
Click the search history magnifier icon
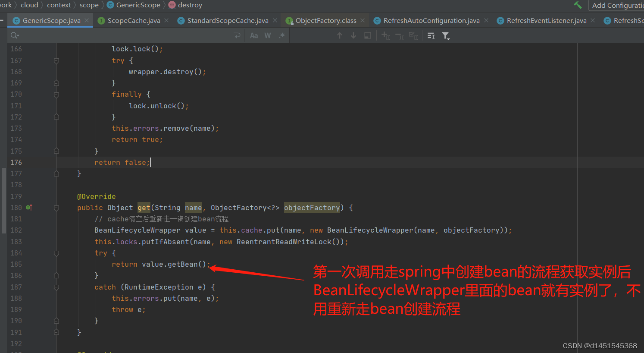pos(15,35)
